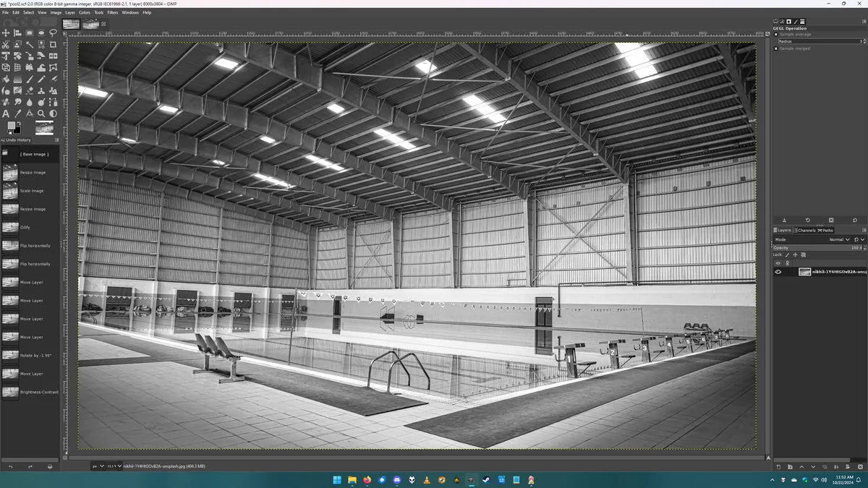Click the horizontal canvas scrollbar
This screenshot has height=488, width=868.
[417, 458]
